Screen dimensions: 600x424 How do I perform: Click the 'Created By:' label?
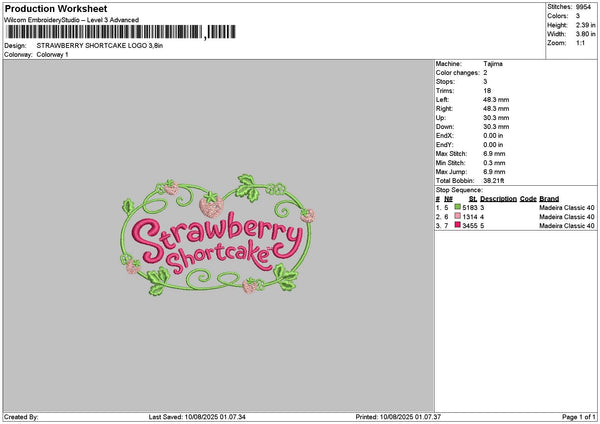point(21,417)
